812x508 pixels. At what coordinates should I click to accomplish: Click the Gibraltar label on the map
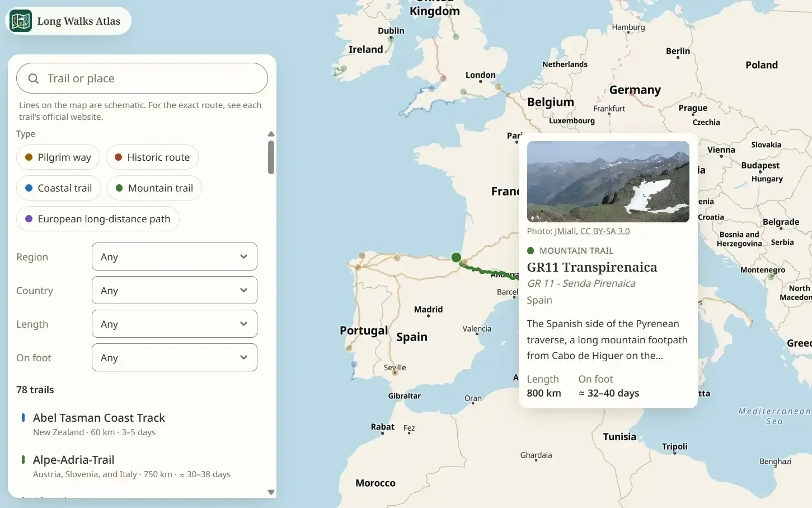click(x=405, y=396)
